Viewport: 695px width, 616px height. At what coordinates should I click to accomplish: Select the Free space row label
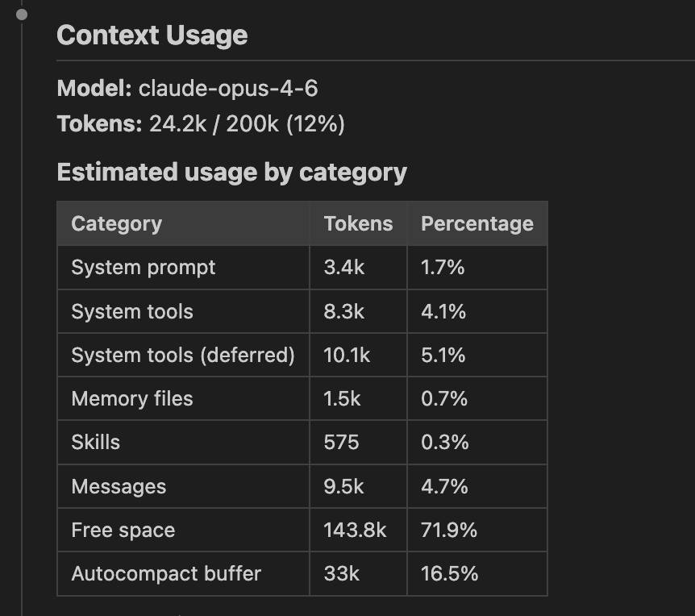click(123, 530)
